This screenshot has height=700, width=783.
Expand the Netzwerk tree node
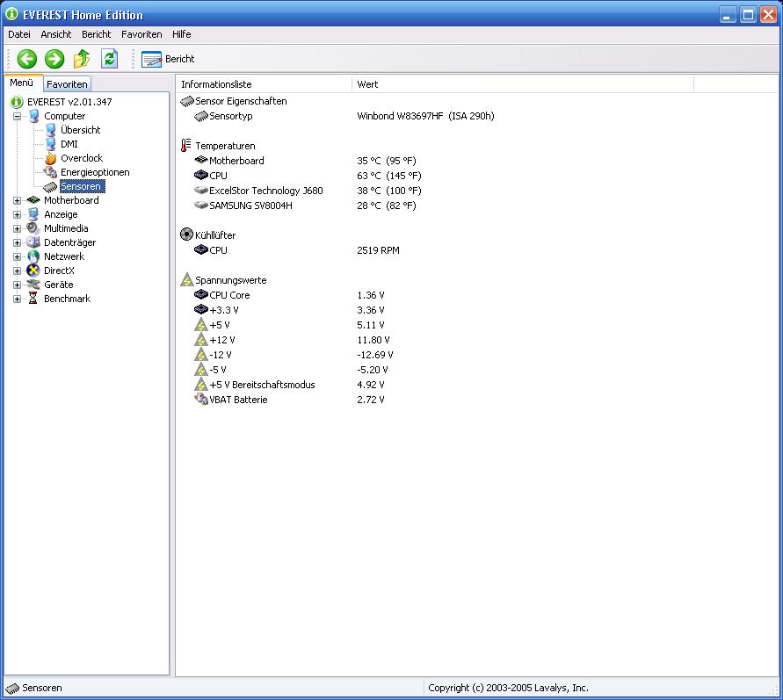coord(17,256)
